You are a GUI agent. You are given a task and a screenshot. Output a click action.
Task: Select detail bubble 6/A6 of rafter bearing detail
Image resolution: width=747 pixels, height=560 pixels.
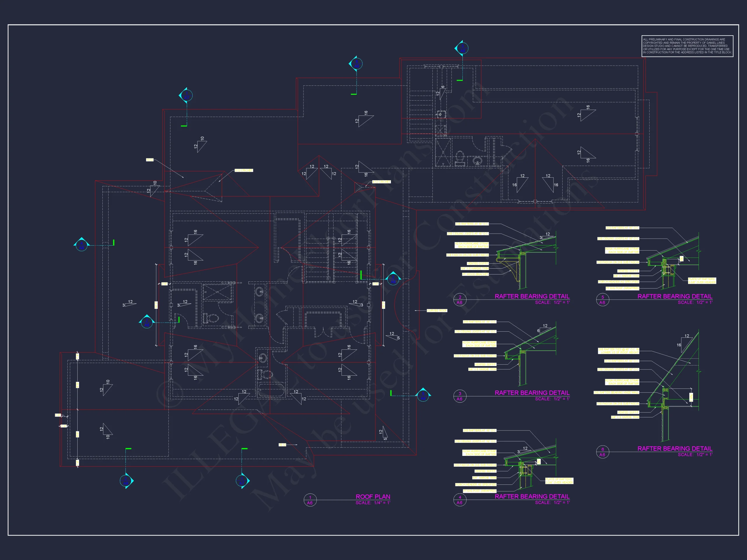(603, 452)
